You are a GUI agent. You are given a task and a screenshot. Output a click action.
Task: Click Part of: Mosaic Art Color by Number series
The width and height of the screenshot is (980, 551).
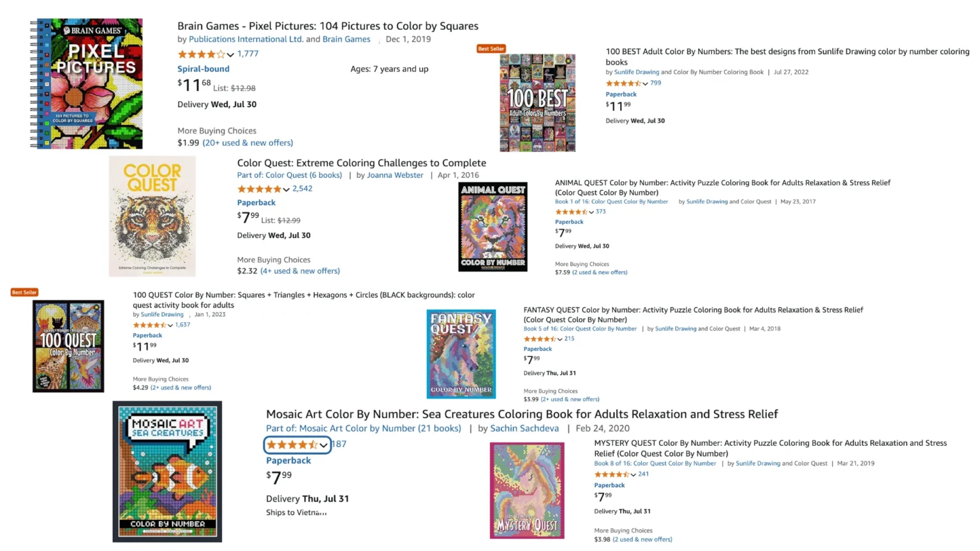[364, 429]
